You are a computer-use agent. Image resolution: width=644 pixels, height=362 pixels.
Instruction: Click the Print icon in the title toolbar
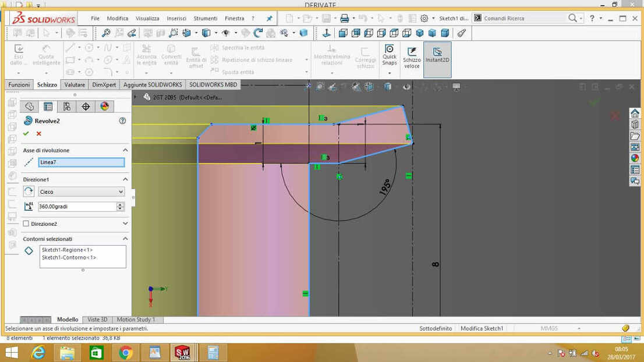coord(344,19)
